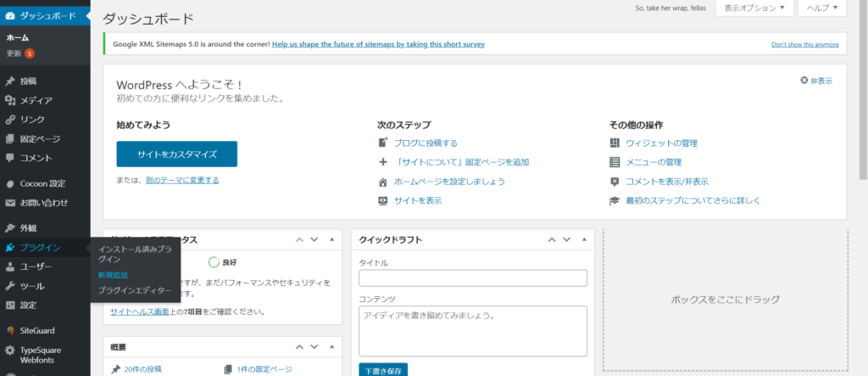The width and height of the screenshot is (868, 376).
Task: Click the envelope icon beside お問い合わせ
Action: [x=9, y=203]
